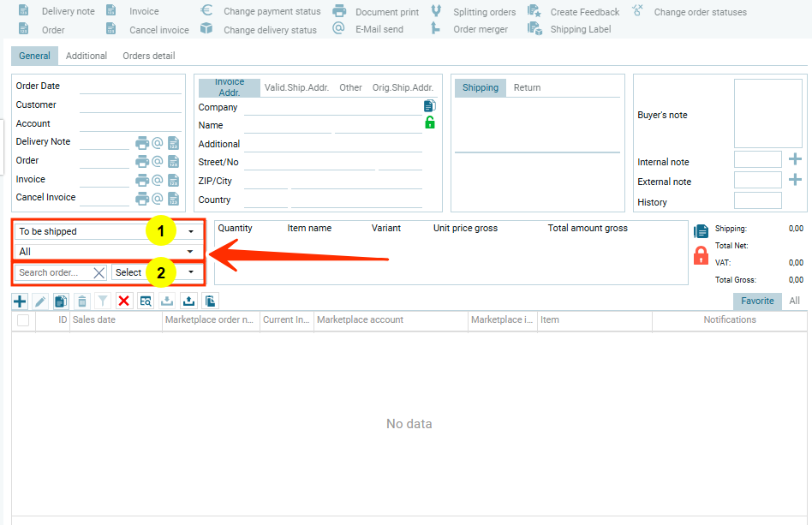Click the upload icon in grid toolbar
The height and width of the screenshot is (525, 812).
188,301
